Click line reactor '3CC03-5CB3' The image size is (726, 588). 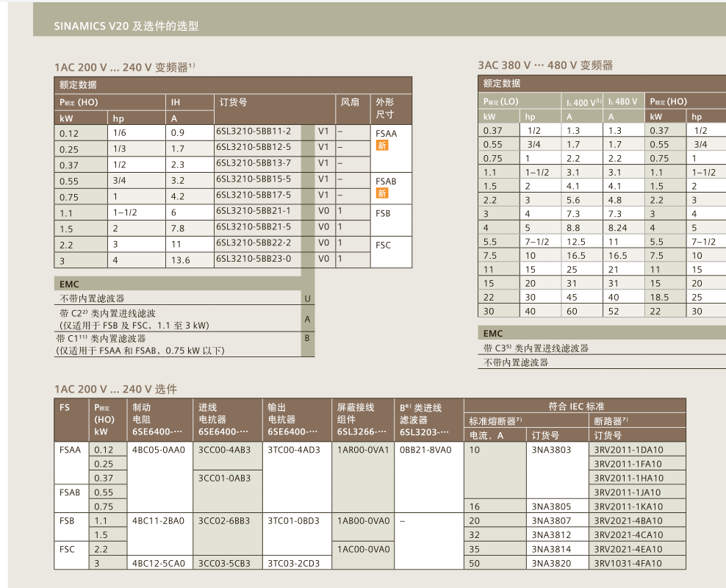[x=225, y=564]
